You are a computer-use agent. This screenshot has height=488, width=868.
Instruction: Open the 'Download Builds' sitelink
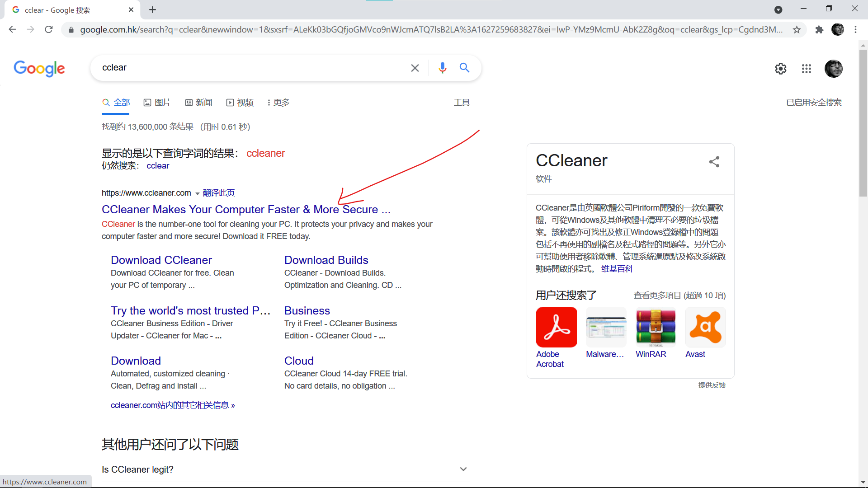pyautogui.click(x=326, y=260)
